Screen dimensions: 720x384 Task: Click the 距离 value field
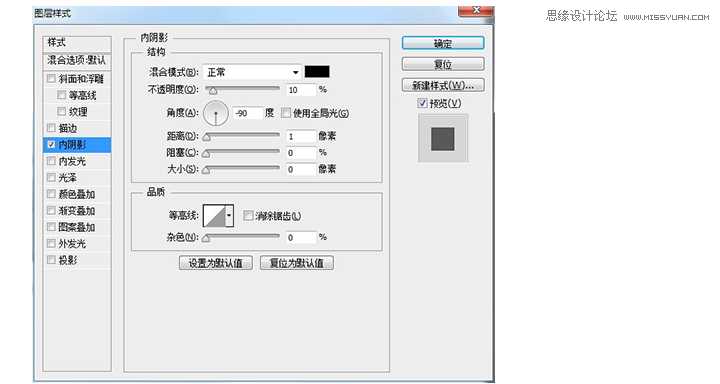[301, 136]
